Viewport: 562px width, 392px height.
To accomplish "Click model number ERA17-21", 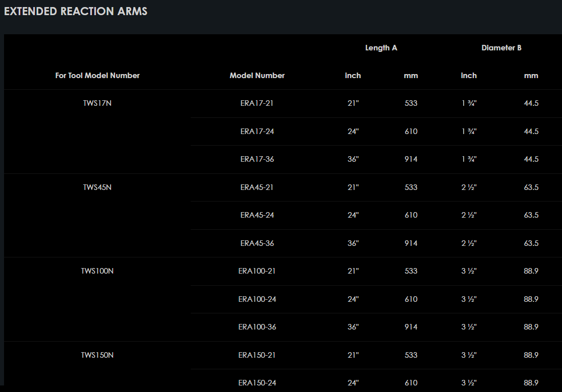I will [257, 103].
